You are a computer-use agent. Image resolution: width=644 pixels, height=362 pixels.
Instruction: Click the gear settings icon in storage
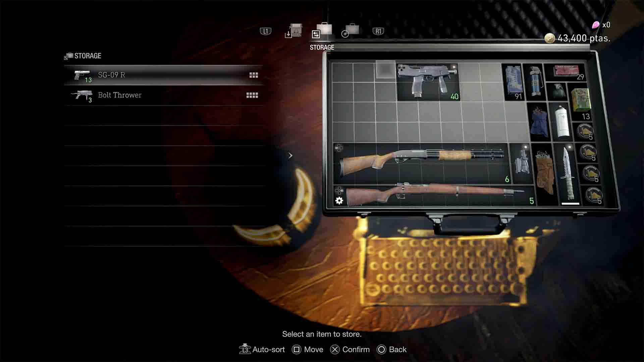click(339, 201)
